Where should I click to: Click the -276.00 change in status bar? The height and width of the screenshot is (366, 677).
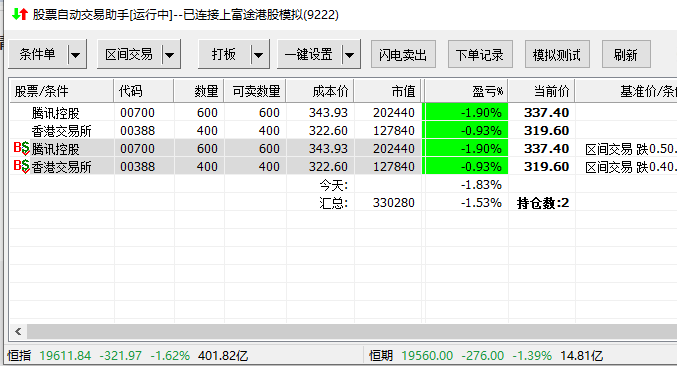(482, 356)
